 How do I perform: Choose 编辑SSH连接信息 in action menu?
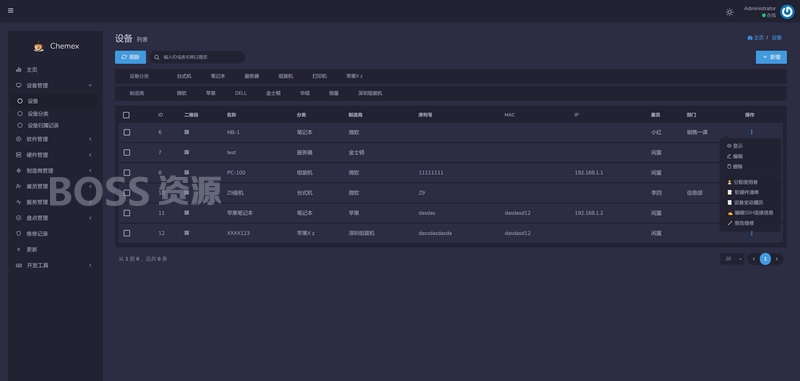pyautogui.click(x=750, y=213)
